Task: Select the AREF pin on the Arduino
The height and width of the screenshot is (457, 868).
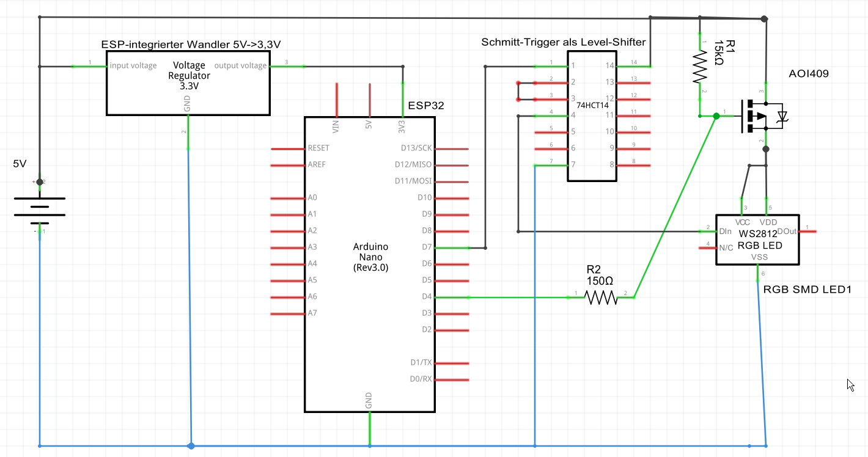Action: coord(288,165)
